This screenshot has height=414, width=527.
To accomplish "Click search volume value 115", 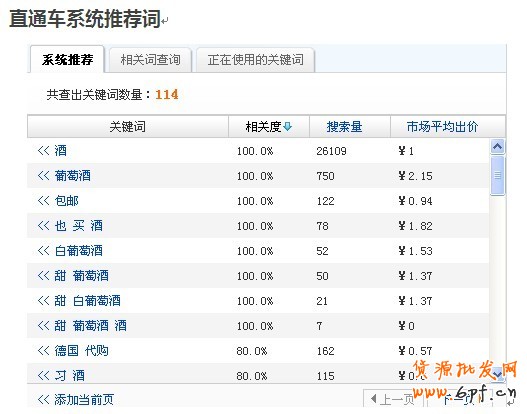I will [325, 376].
